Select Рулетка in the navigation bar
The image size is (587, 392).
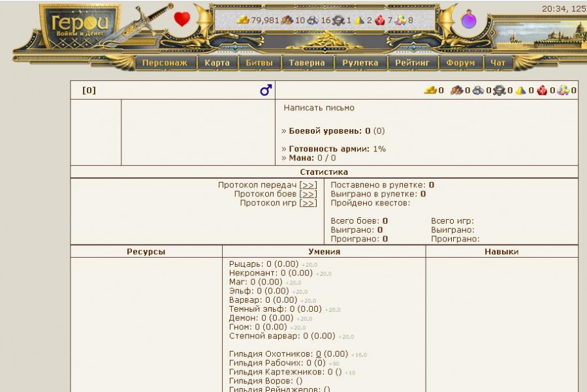360,63
